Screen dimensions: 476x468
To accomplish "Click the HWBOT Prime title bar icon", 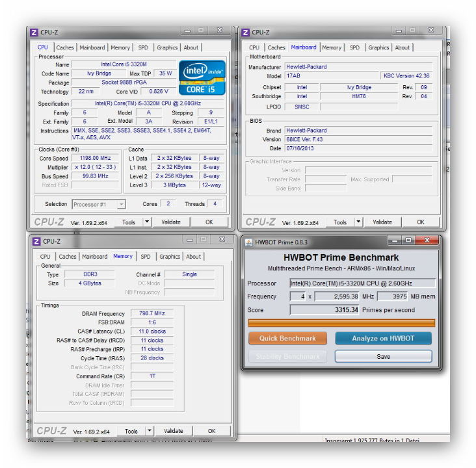I will point(248,242).
